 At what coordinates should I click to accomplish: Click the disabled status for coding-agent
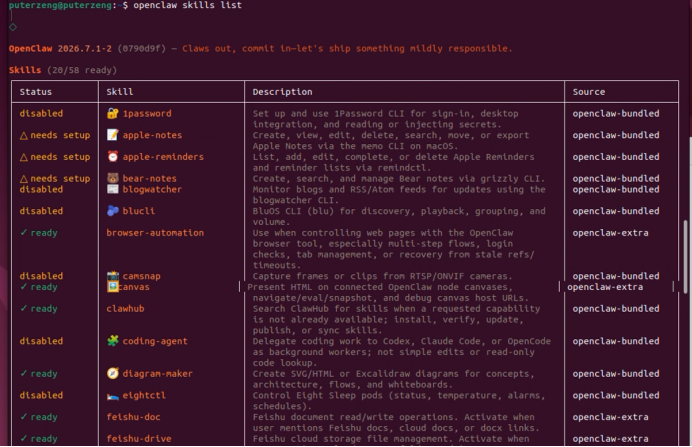(x=41, y=341)
